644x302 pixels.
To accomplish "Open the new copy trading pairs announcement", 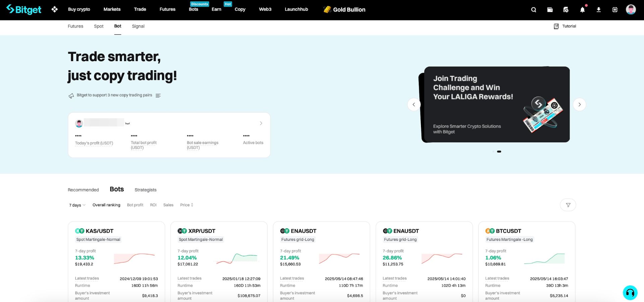I will [114, 95].
